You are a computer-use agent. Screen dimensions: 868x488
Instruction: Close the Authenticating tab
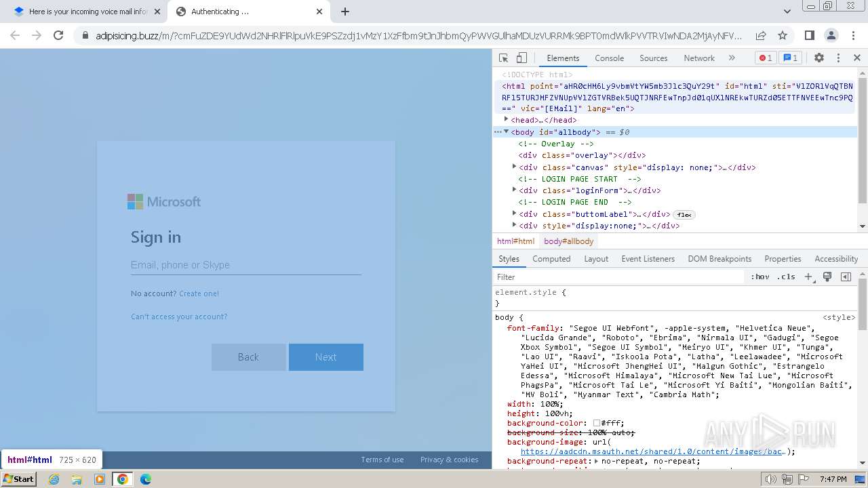[320, 12]
